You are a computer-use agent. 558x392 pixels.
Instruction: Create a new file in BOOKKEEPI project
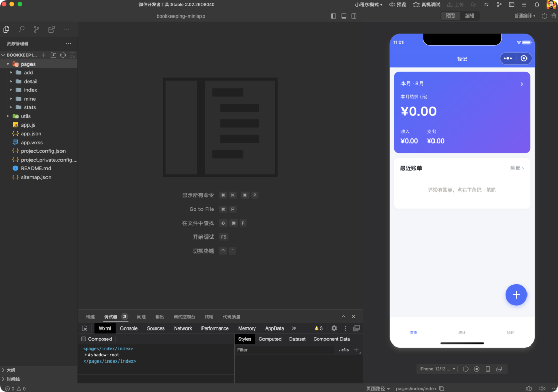pos(44,55)
